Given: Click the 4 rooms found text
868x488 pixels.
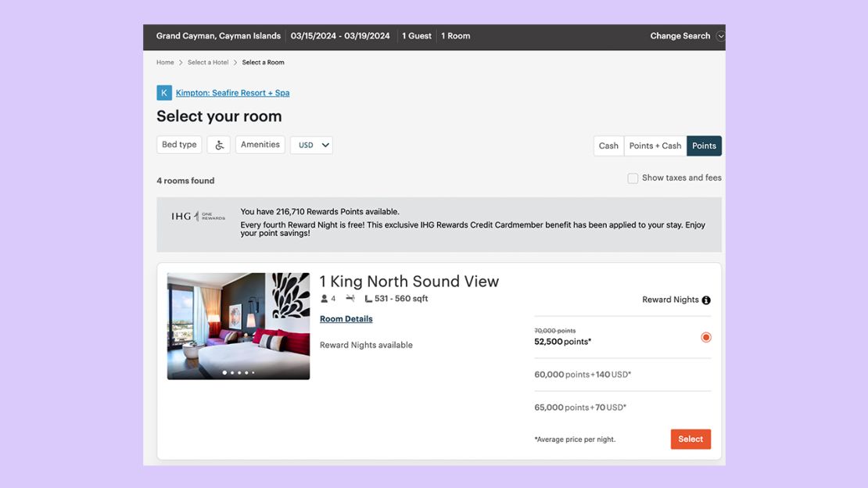Looking at the screenshot, I should click(x=185, y=181).
